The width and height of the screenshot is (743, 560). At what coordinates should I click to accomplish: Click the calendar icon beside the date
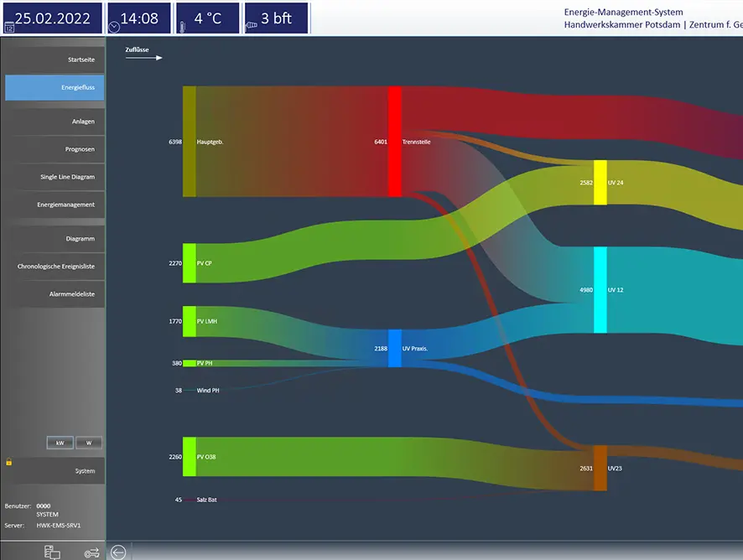click(9, 29)
